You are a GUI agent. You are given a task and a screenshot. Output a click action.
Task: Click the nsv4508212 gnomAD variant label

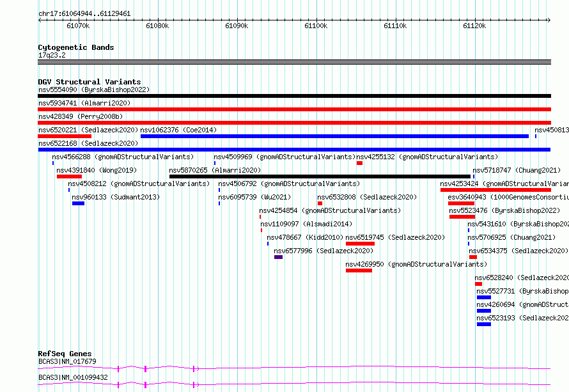click(x=139, y=184)
